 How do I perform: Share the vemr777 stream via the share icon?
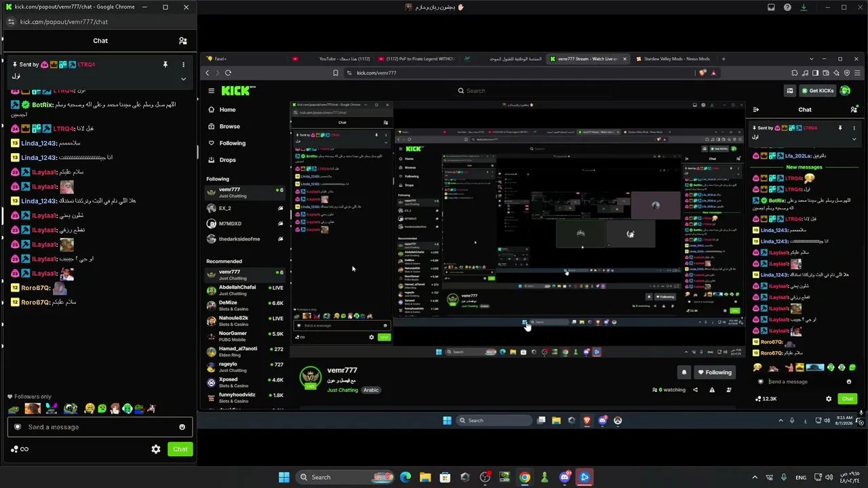[695, 390]
